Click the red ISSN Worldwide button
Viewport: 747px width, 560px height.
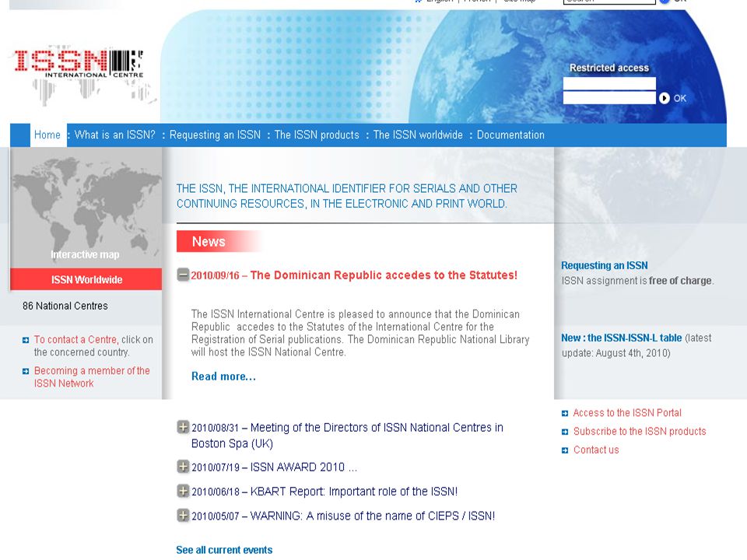coord(86,279)
